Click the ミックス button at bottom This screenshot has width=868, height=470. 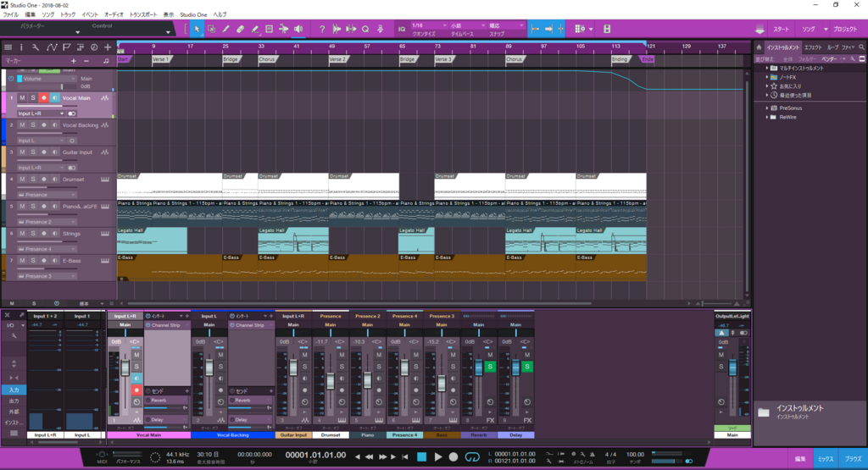826,459
